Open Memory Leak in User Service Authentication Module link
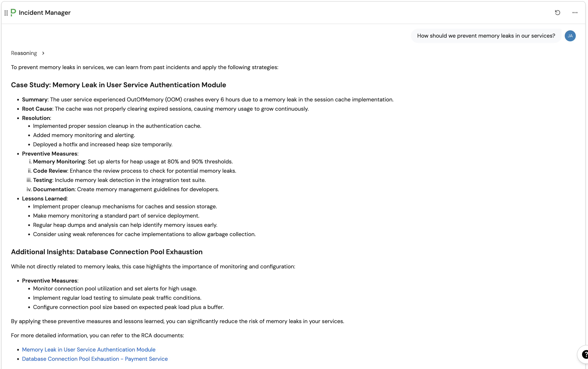Image resolution: width=588 pixels, height=369 pixels. (x=88, y=350)
